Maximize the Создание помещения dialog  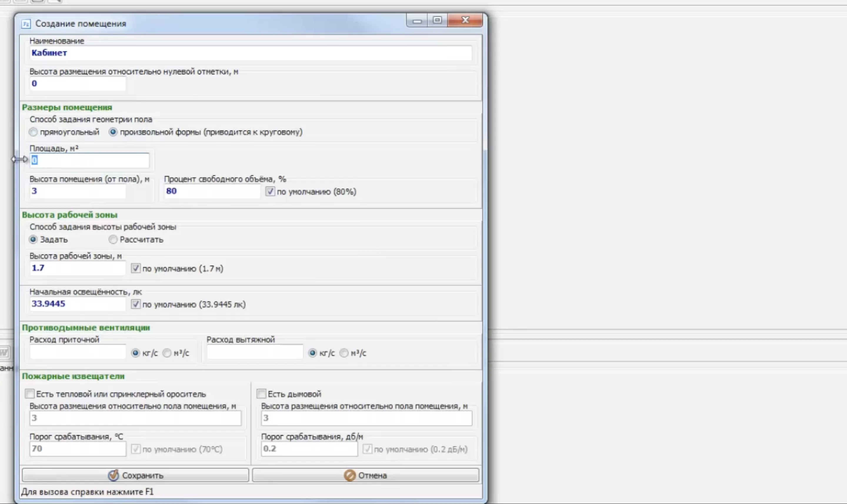437,20
